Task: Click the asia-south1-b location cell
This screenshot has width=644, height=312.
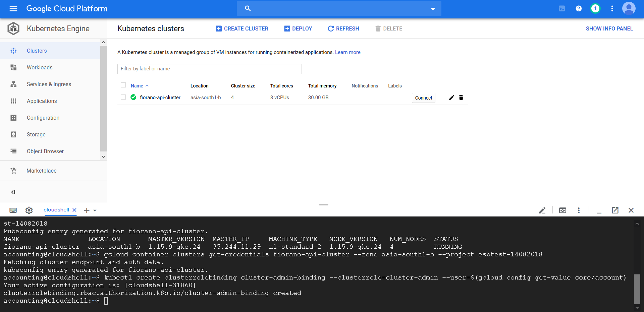Action: tap(206, 98)
